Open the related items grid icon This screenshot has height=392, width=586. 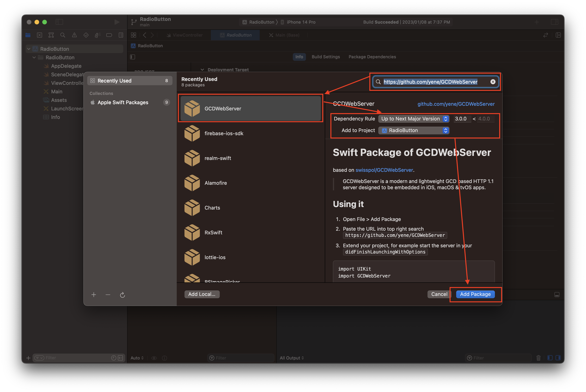coord(134,35)
